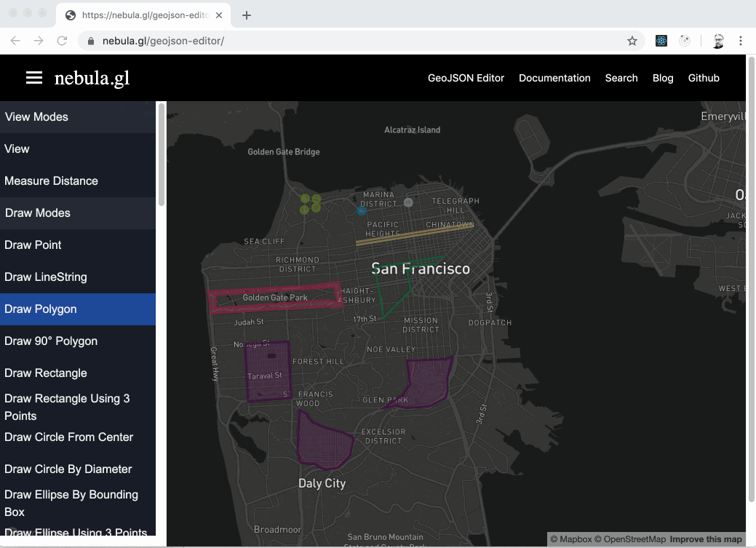Open a new browser tab with plus

coord(247,15)
